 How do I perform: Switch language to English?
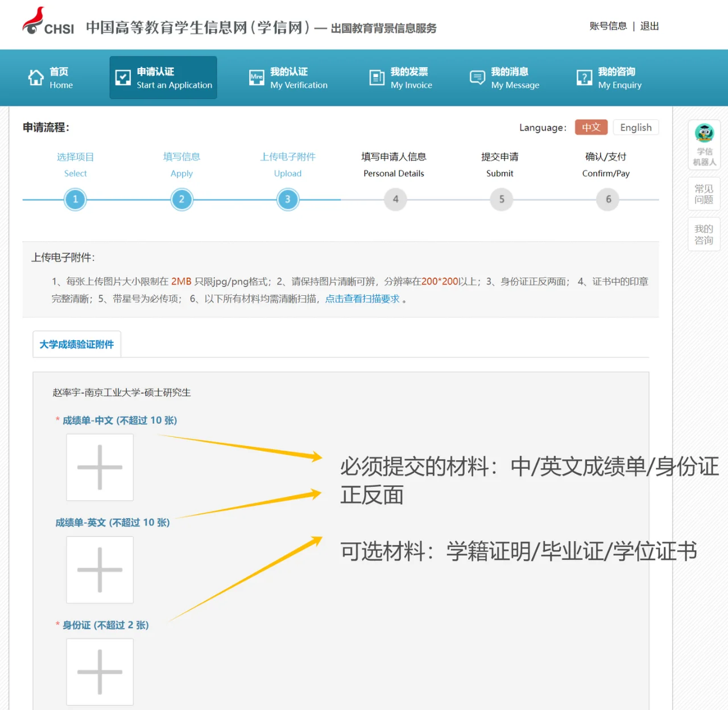pos(635,127)
